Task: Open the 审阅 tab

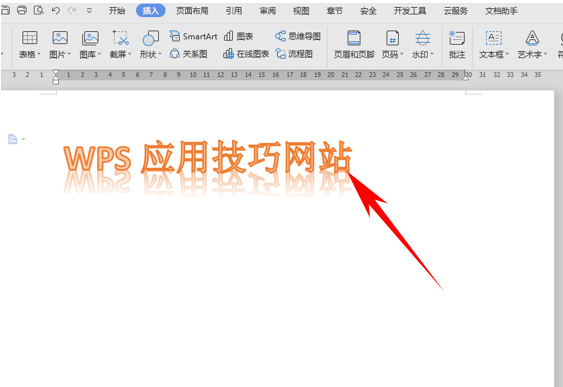Action: point(267,11)
